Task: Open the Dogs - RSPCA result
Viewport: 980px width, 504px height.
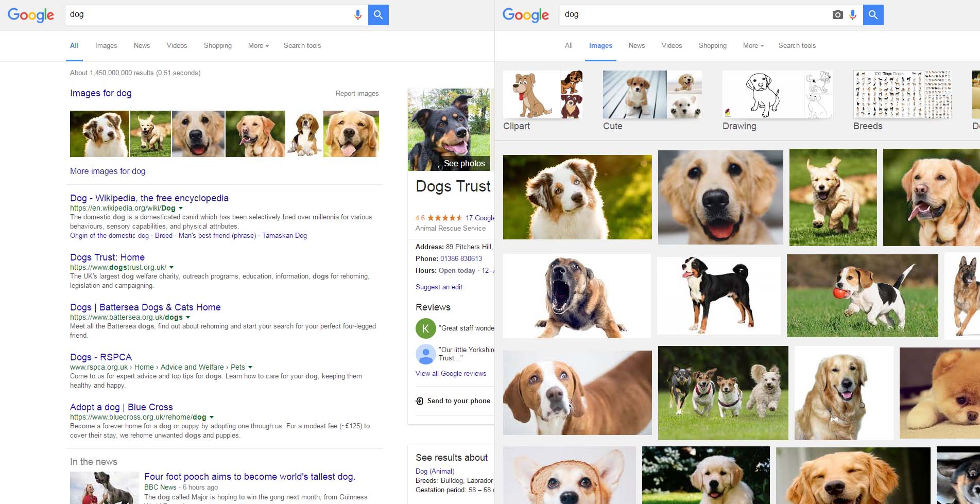Action: pyautogui.click(x=101, y=357)
